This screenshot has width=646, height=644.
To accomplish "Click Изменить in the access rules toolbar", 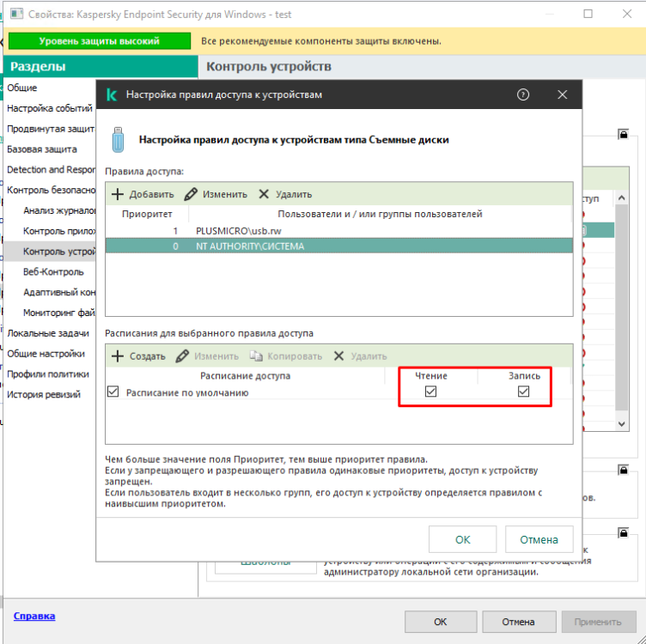I will click(216, 194).
